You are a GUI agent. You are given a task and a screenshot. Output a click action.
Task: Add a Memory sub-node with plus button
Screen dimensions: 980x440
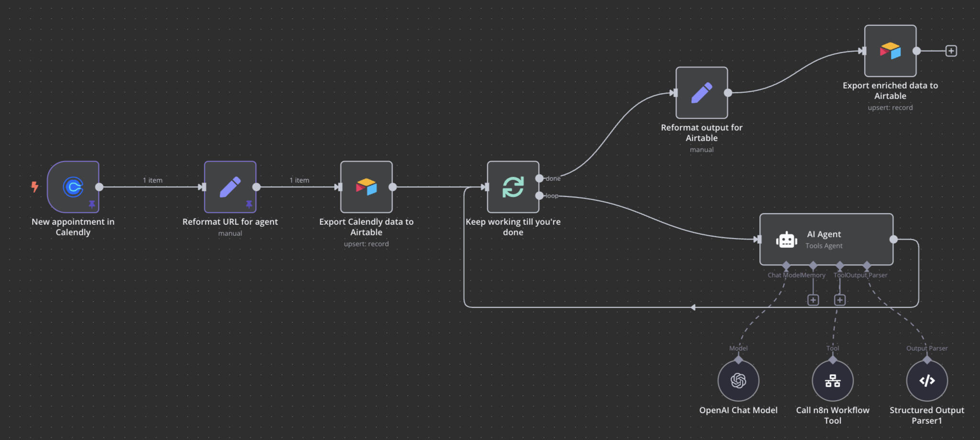tap(813, 300)
